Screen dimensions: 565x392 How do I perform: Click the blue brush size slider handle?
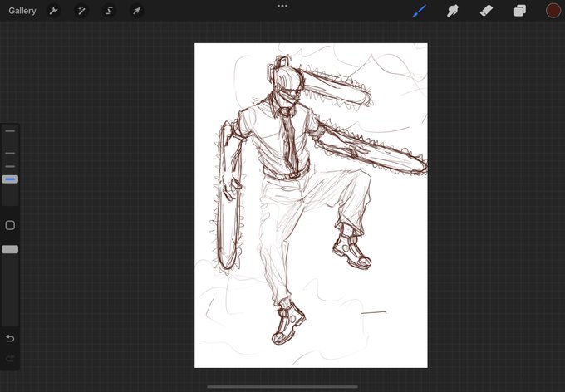click(x=10, y=179)
